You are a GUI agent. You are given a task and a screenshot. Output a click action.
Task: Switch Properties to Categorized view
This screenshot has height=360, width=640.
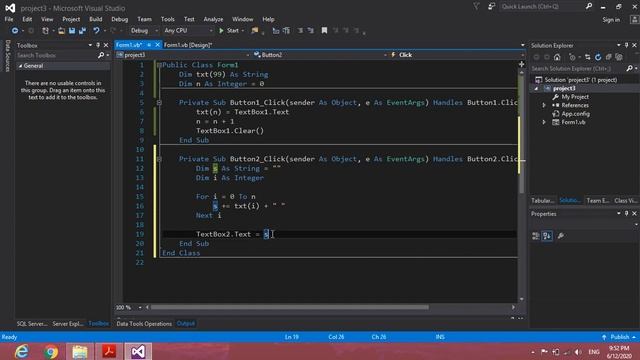coord(536,236)
